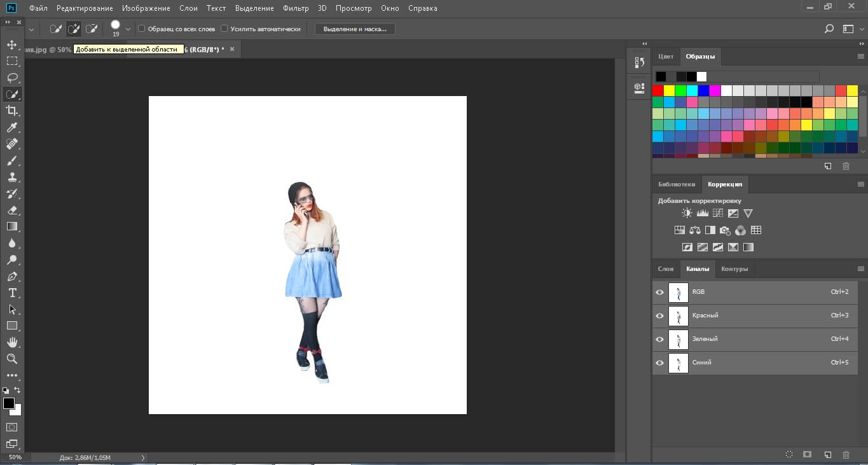Open the brush size picker dropdown
The image size is (868, 465).
click(128, 29)
